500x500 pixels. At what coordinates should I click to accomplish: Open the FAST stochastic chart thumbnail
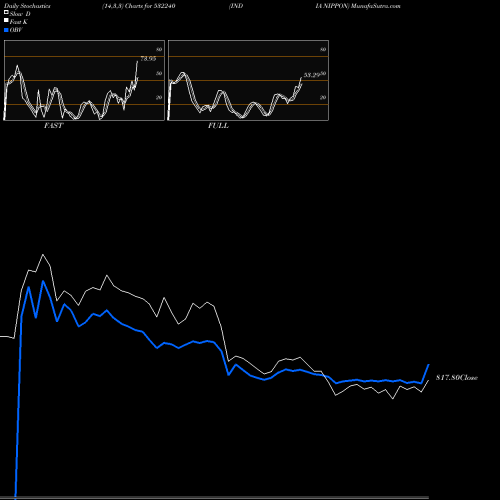pyautogui.click(x=84, y=80)
